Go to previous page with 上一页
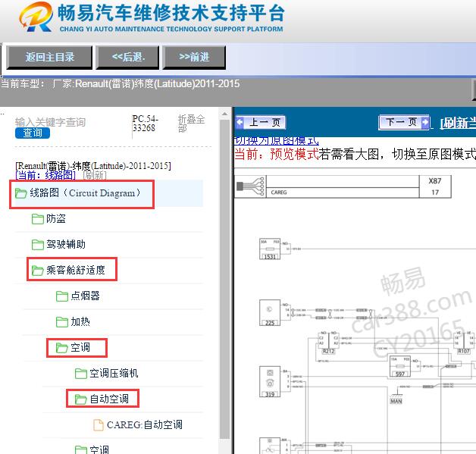This screenshot has width=476, height=454. pyautogui.click(x=261, y=123)
